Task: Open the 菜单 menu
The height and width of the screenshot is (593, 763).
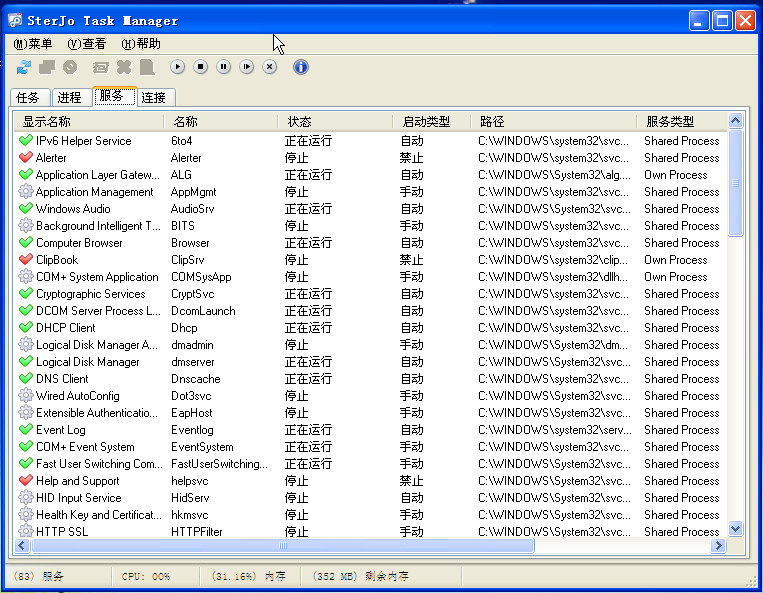Action: pos(33,44)
